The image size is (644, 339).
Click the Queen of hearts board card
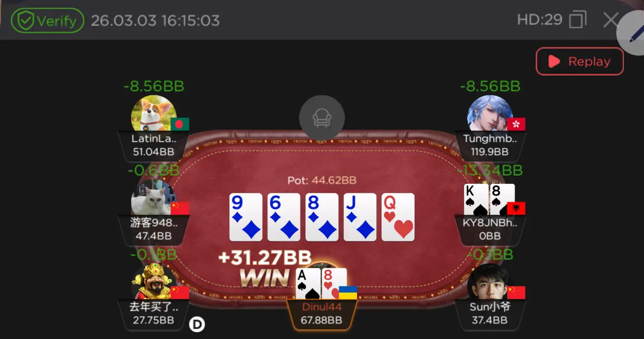click(x=398, y=217)
